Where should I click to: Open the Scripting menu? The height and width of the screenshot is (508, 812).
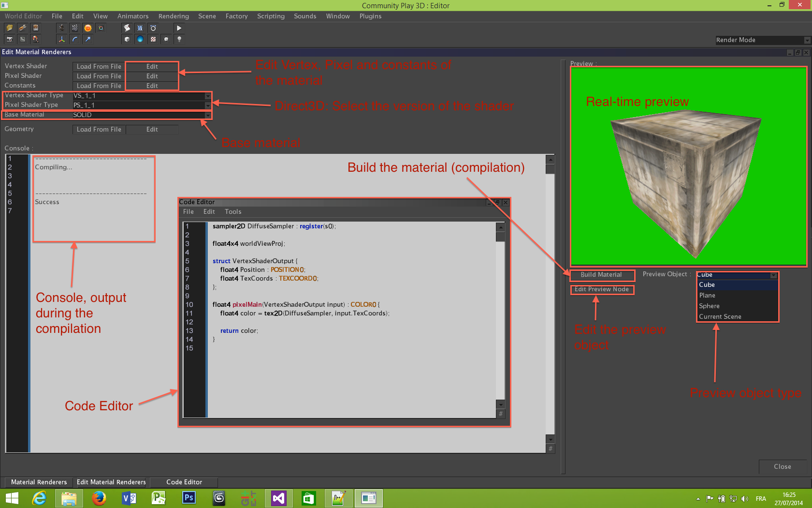pyautogui.click(x=271, y=16)
